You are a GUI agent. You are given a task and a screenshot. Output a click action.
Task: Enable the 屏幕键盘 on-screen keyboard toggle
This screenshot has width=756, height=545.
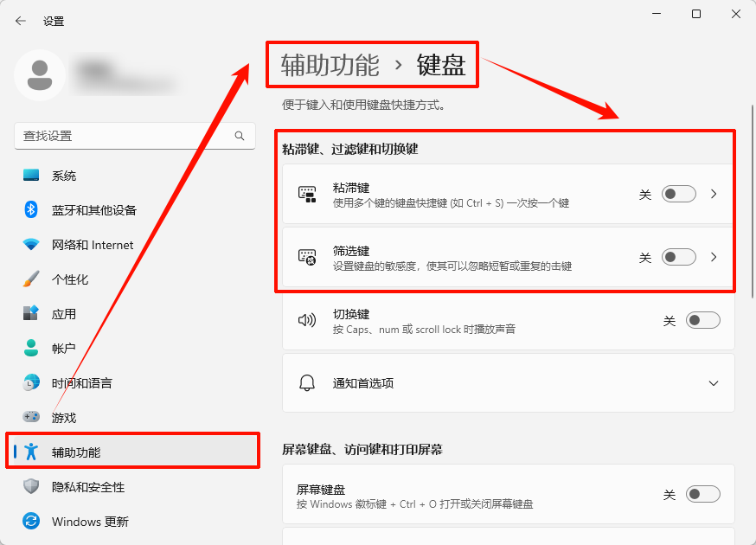pos(703,493)
